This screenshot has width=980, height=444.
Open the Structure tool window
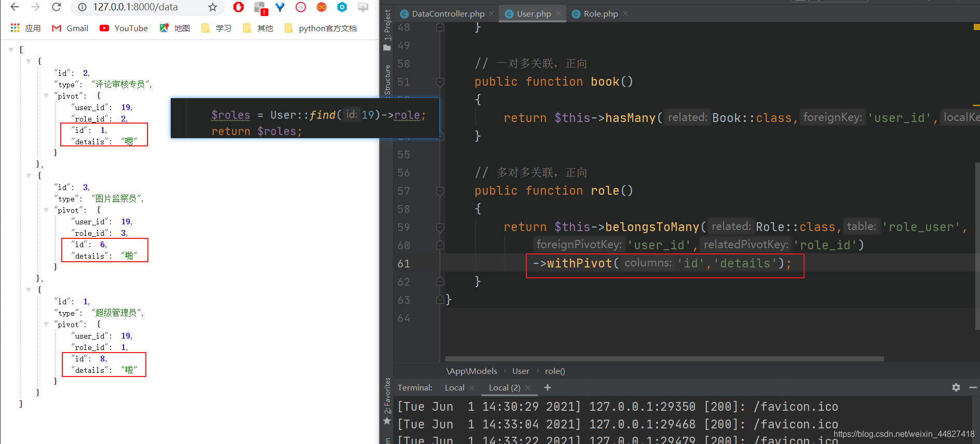tap(387, 80)
